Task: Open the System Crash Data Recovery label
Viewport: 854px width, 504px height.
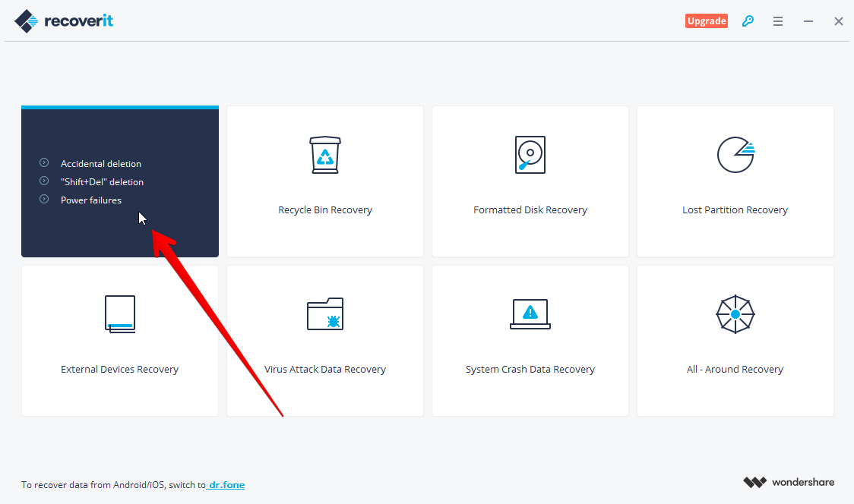Action: tap(530, 369)
